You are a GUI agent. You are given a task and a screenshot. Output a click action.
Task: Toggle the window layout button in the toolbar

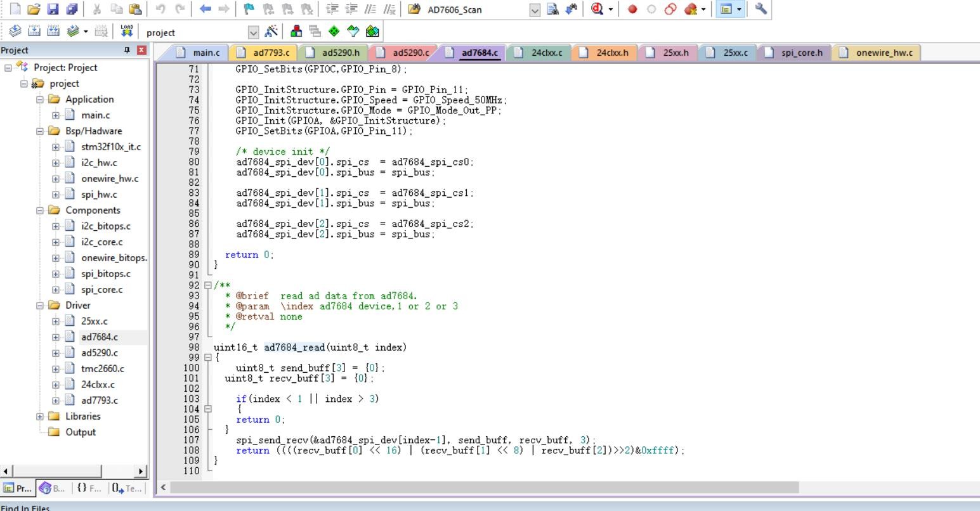click(x=725, y=9)
